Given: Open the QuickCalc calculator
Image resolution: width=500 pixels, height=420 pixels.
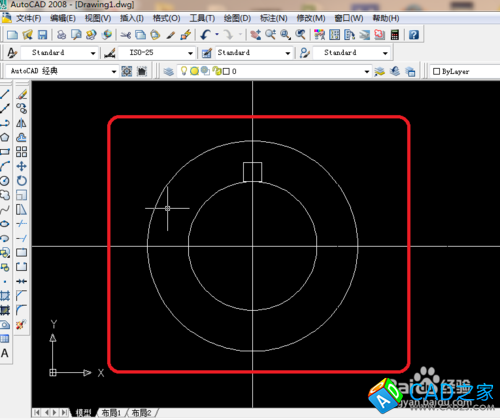Looking at the screenshot, I should (395, 35).
